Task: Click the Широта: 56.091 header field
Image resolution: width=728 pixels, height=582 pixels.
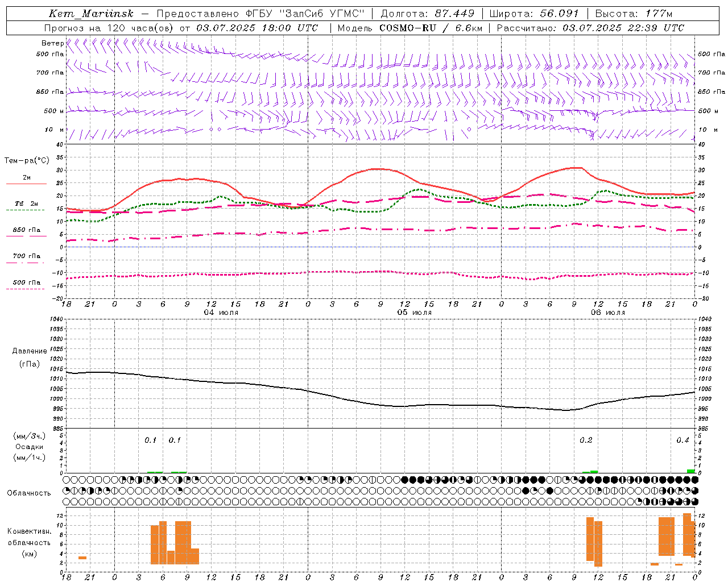Action: [x=534, y=14]
